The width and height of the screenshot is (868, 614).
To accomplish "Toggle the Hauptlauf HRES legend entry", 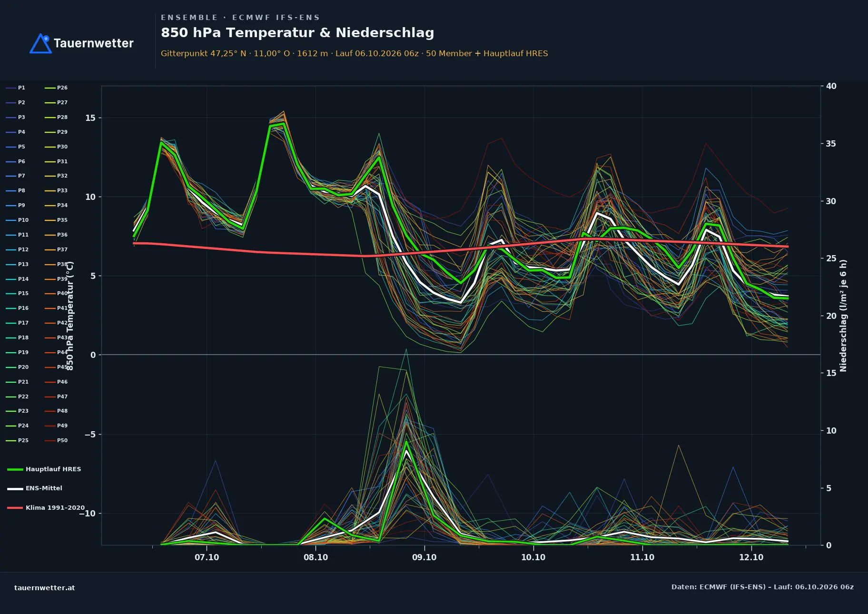I will tap(44, 469).
